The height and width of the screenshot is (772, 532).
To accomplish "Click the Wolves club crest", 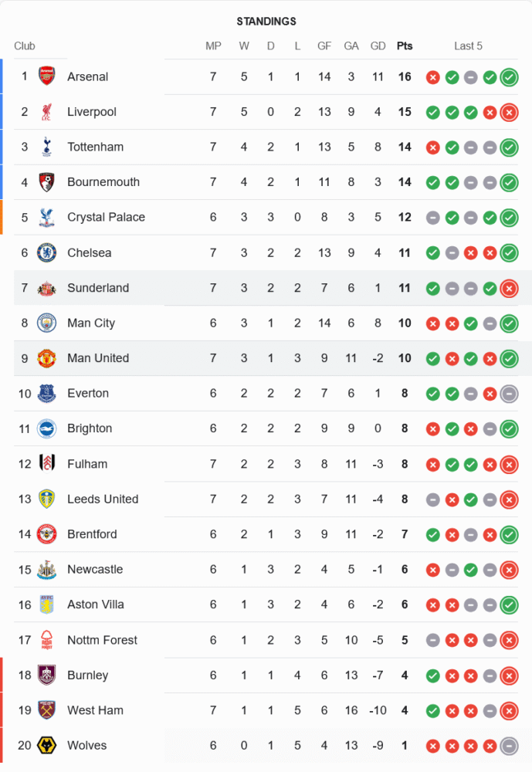I will (x=47, y=746).
